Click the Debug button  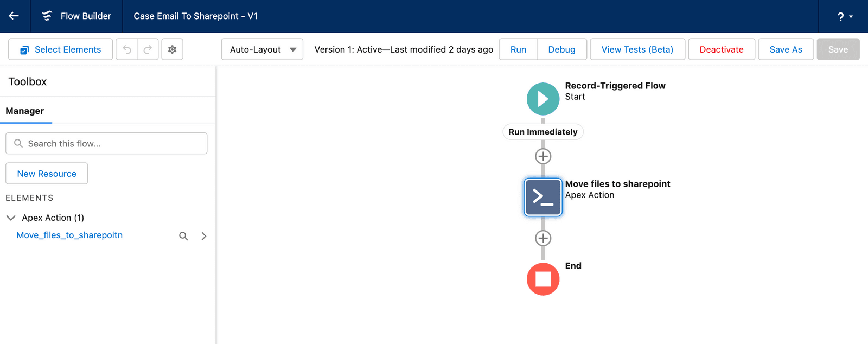coord(561,49)
